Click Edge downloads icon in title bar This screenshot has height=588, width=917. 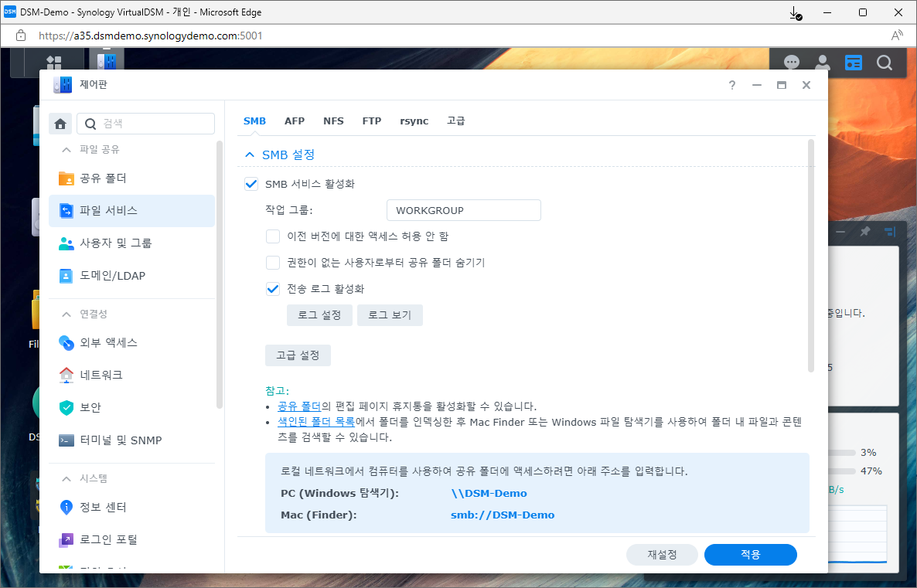(x=795, y=12)
